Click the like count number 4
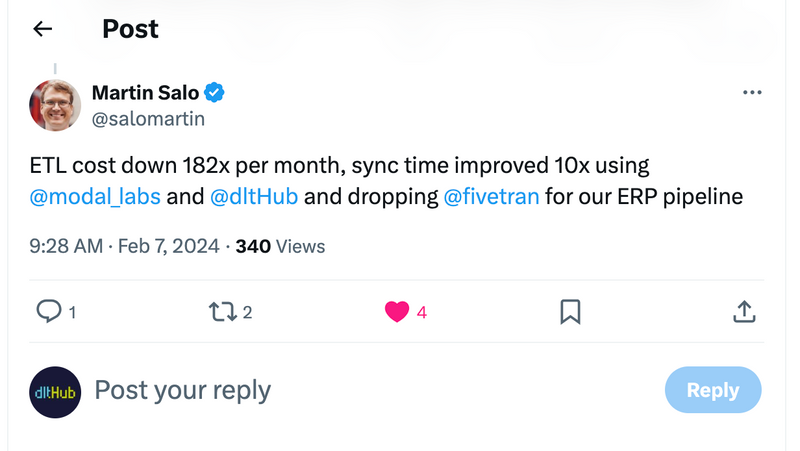 pyautogui.click(x=421, y=312)
